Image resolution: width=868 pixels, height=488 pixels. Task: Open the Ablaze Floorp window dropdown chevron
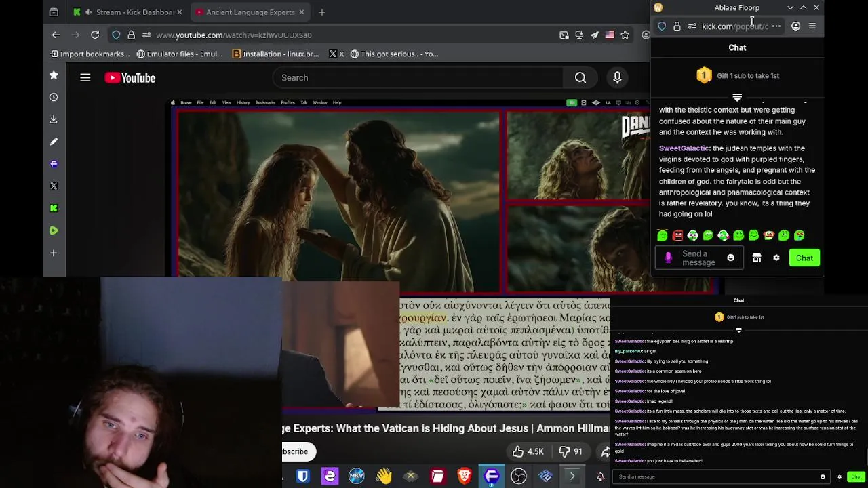tap(790, 7)
